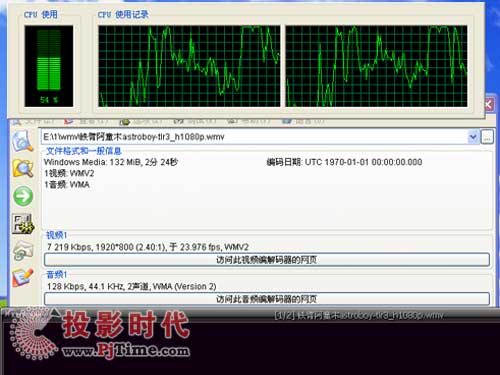Expand the file path dropdown arrow
The image size is (500, 375).
473,137
